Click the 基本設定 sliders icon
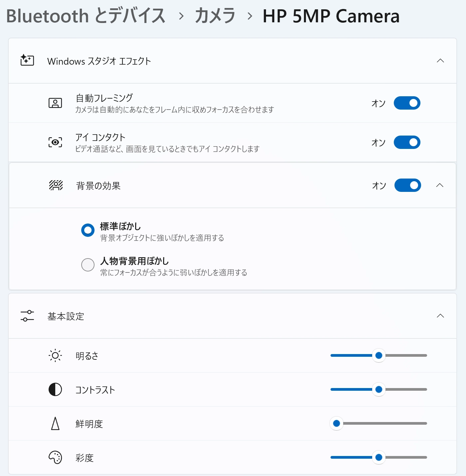This screenshot has height=476, width=466. click(x=27, y=316)
